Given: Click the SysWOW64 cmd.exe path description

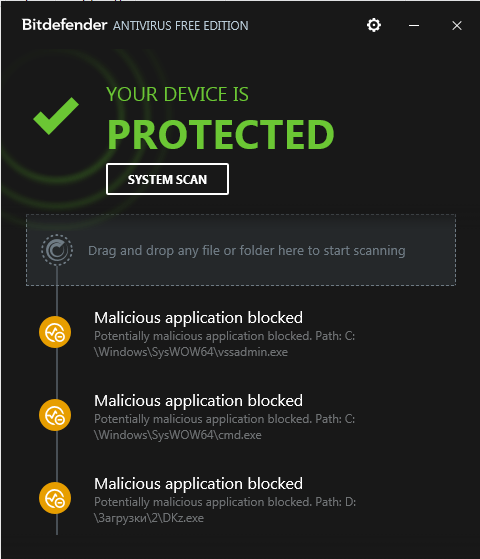Looking at the screenshot, I should [225, 427].
